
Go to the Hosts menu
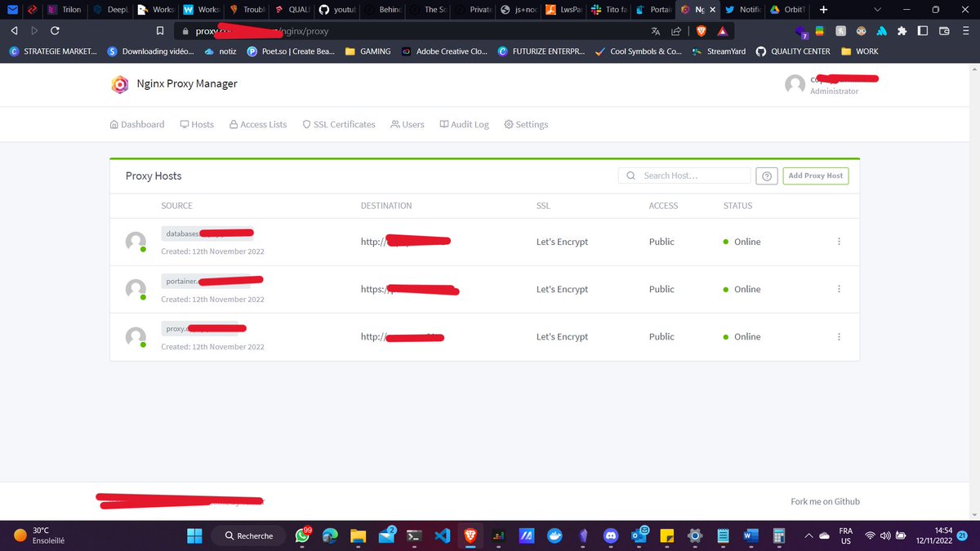coord(197,125)
